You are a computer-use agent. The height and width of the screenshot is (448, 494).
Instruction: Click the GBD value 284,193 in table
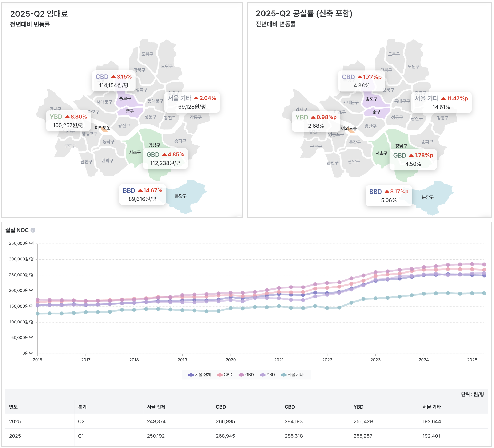coord(294,421)
